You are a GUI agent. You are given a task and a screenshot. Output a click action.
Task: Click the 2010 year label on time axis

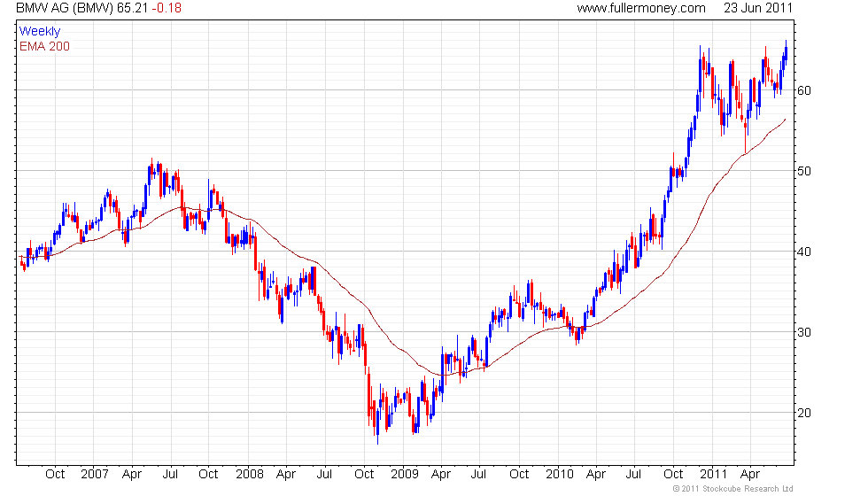click(x=560, y=475)
